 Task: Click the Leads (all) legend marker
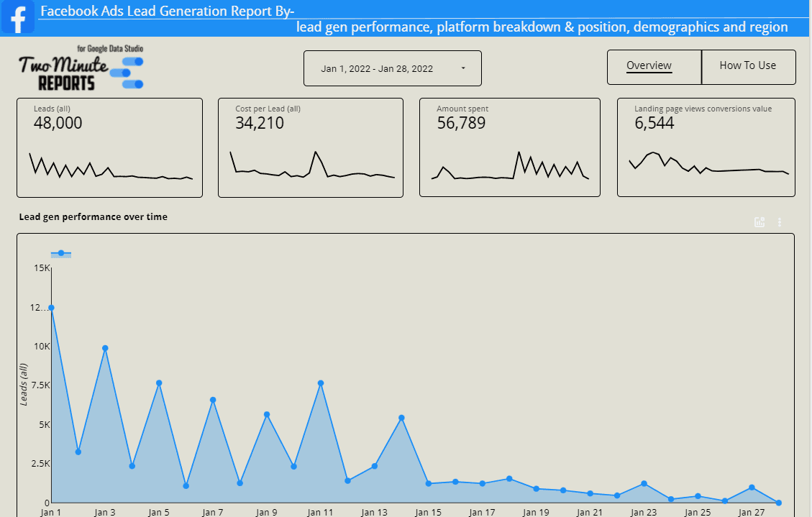61,254
